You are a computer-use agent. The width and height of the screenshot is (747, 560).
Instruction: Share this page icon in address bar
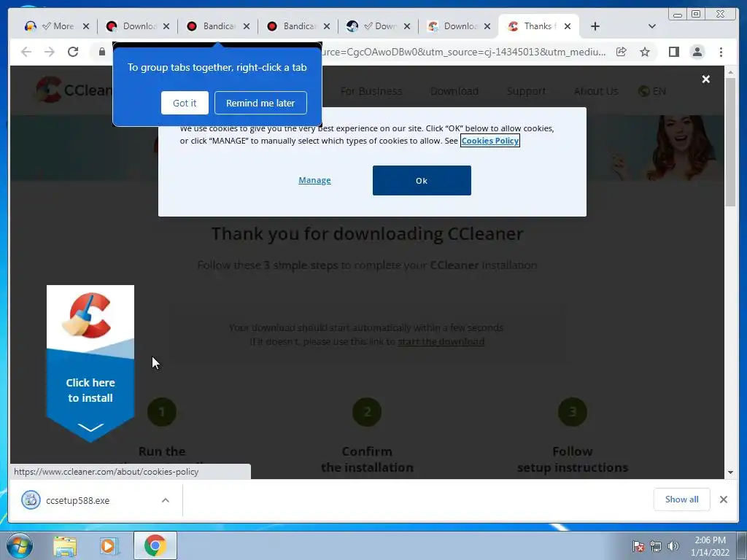click(x=622, y=52)
